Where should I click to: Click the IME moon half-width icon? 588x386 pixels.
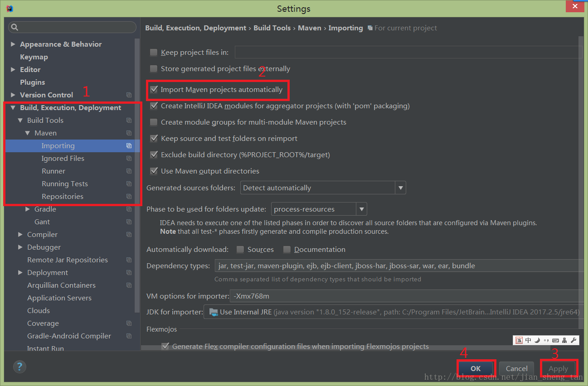tap(537, 340)
